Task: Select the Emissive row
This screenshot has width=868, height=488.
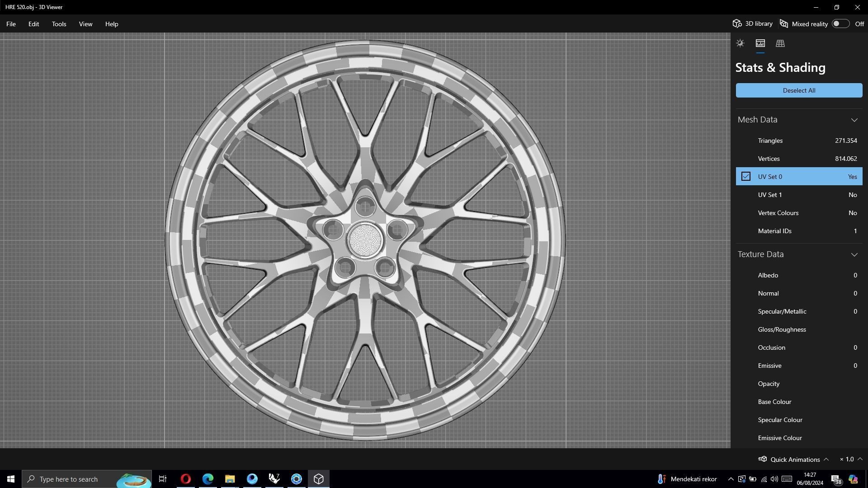Action: (799, 366)
